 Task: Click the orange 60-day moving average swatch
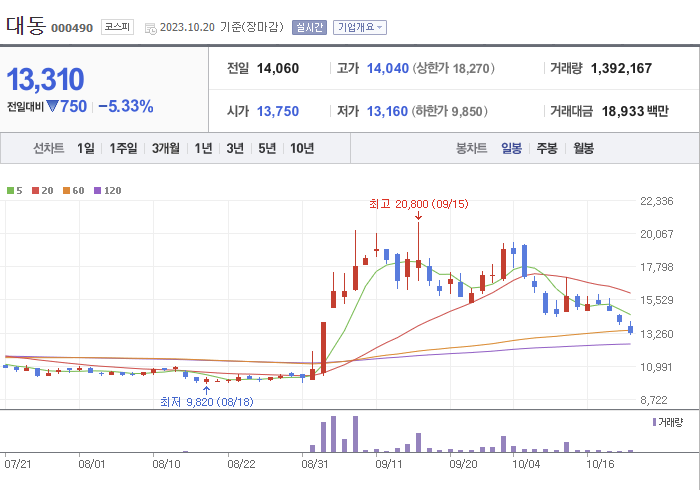tap(66, 191)
